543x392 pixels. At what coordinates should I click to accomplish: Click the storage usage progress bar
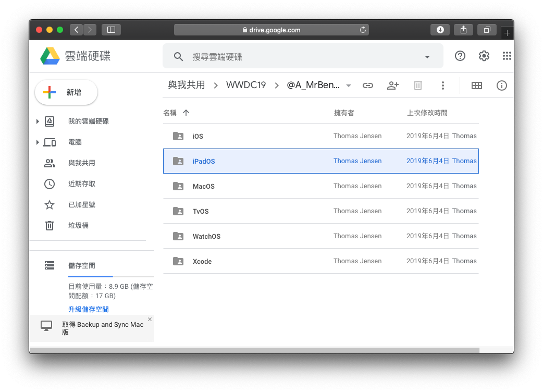tap(111, 276)
